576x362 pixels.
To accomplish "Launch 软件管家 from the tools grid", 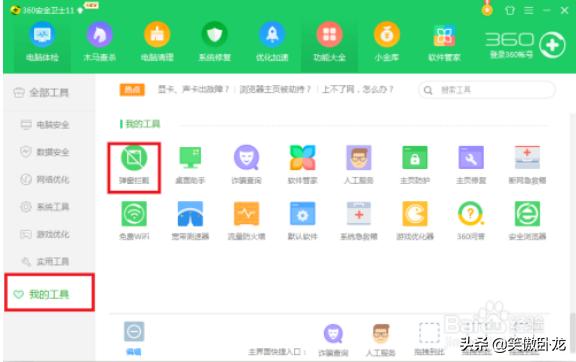I will coord(302,165).
